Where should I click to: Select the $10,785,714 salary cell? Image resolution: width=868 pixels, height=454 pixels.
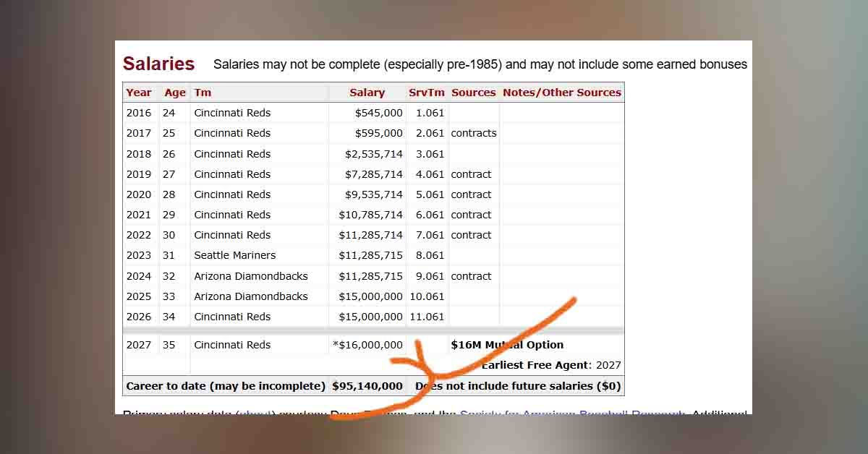pos(370,215)
